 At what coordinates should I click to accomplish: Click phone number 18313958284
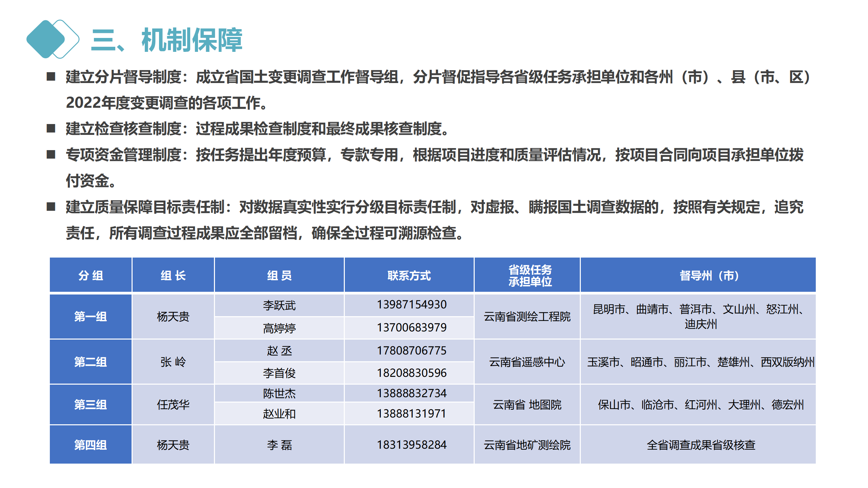click(x=412, y=445)
